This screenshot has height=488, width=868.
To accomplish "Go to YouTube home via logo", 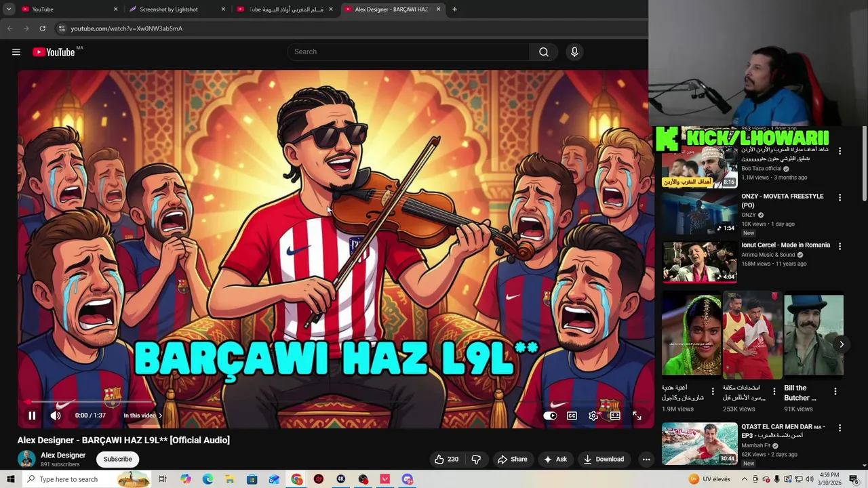I will point(54,52).
